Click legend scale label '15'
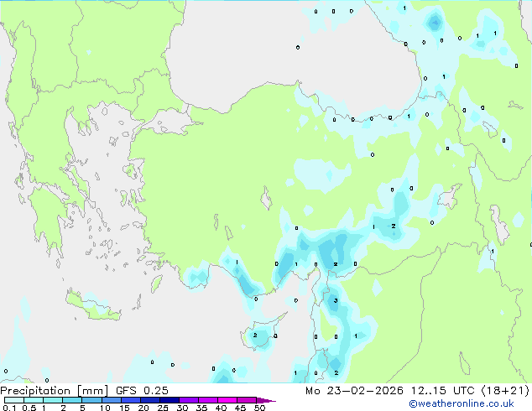Image resolution: width=532 pixels, height=411 pixels. [124, 408]
